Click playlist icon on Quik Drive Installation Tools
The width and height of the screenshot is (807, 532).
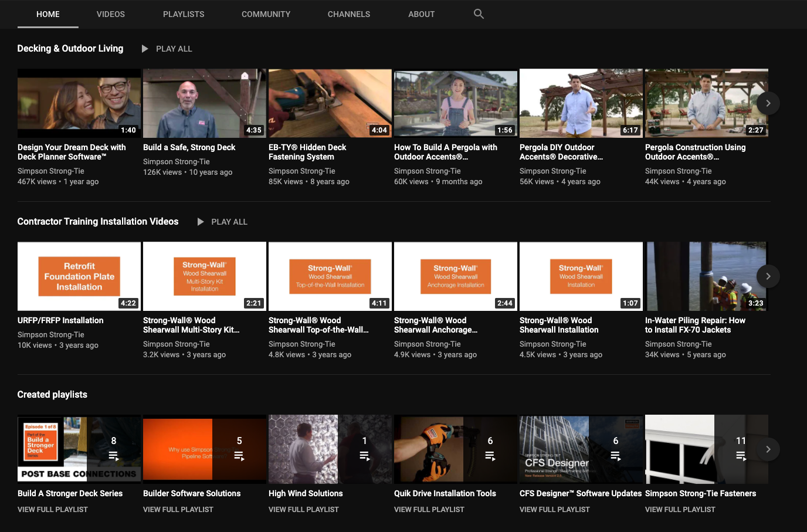(490, 456)
